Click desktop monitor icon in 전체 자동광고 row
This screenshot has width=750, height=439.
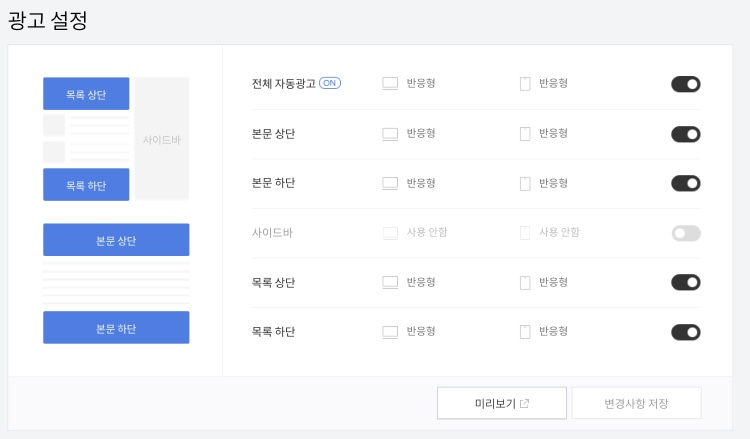click(x=390, y=84)
